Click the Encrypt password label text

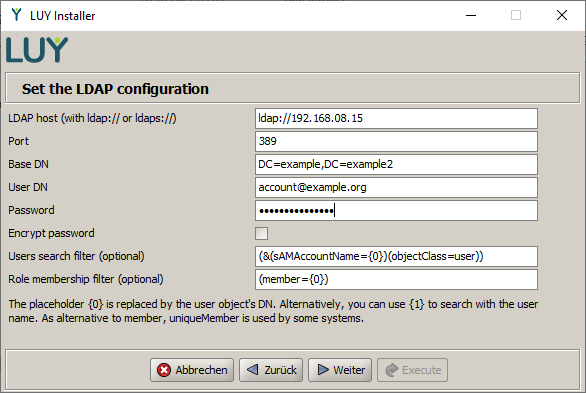click(51, 233)
